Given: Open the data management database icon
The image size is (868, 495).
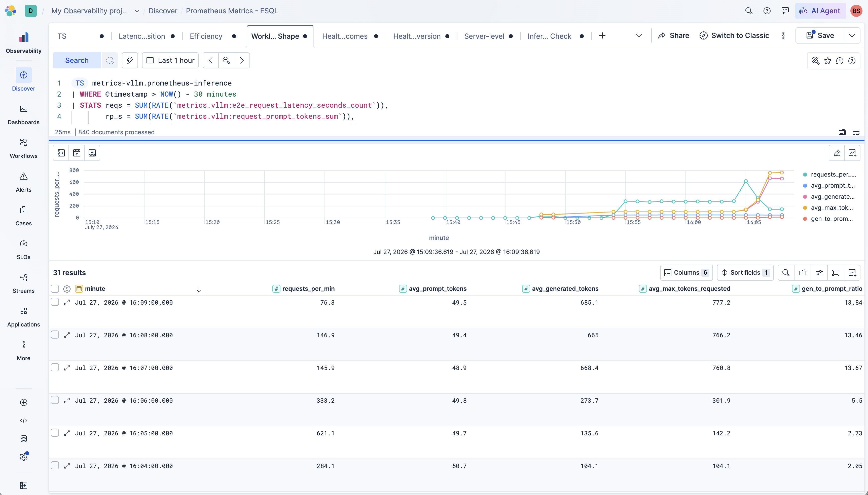Looking at the screenshot, I should tap(23, 439).
